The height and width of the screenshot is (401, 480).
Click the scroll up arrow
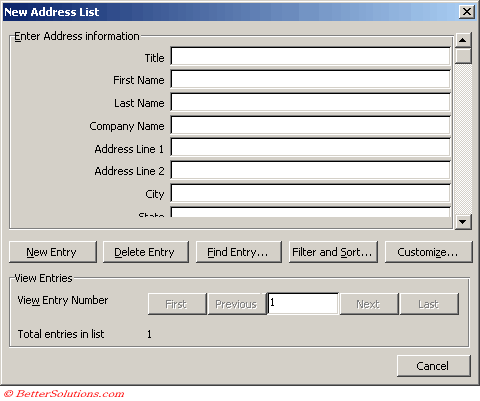click(463, 40)
